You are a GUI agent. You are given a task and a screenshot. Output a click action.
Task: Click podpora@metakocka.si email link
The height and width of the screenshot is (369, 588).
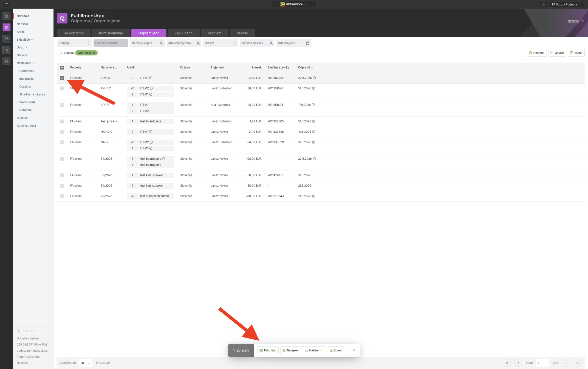32,350
